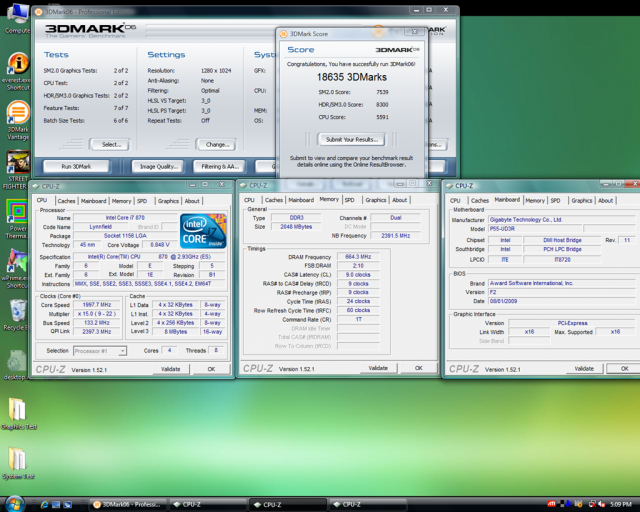The image size is (640, 512).
Task: Switch to CPU tab in CPU-Z timings window
Action: [x=249, y=200]
